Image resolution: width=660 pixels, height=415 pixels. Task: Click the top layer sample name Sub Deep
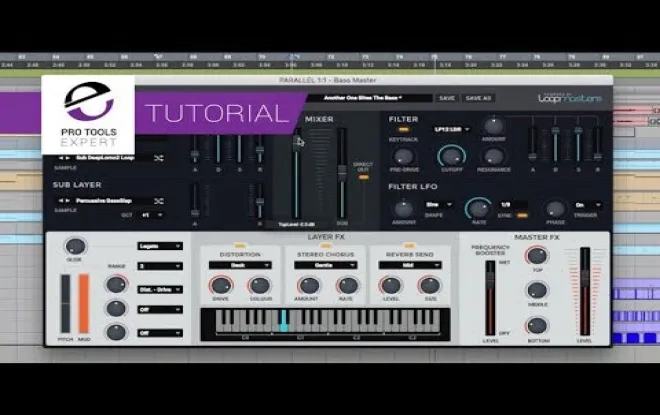[105, 158]
